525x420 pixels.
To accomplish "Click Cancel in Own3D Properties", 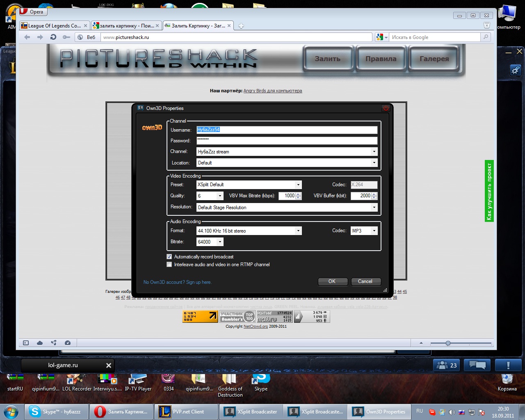I will coord(365,281).
